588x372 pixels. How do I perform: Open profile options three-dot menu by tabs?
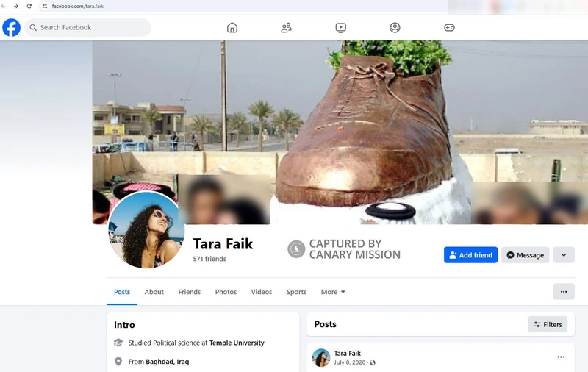point(564,292)
